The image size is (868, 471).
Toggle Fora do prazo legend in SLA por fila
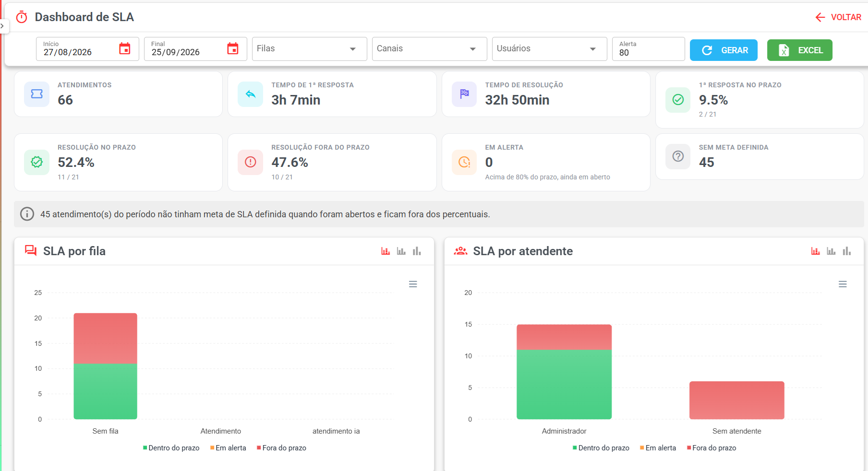[x=282, y=448]
